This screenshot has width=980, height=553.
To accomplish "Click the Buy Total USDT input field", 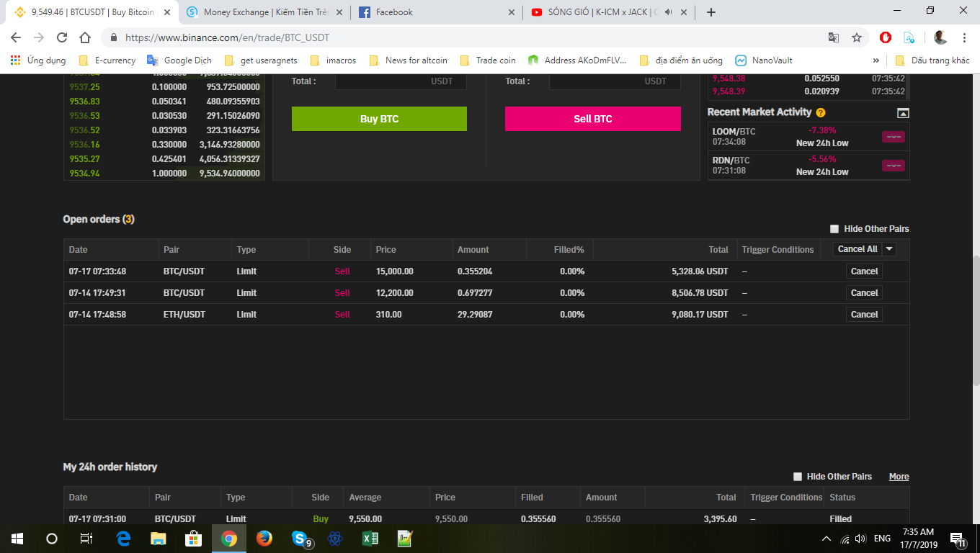I will pos(401,81).
